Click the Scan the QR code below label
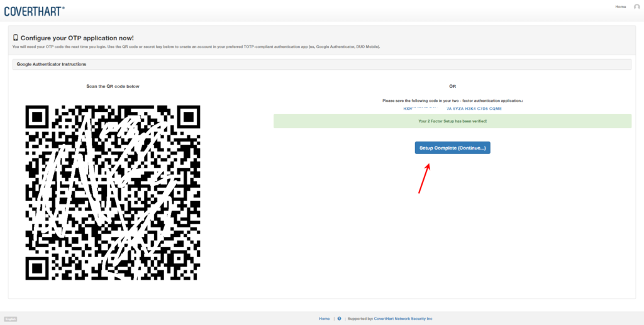 [113, 87]
